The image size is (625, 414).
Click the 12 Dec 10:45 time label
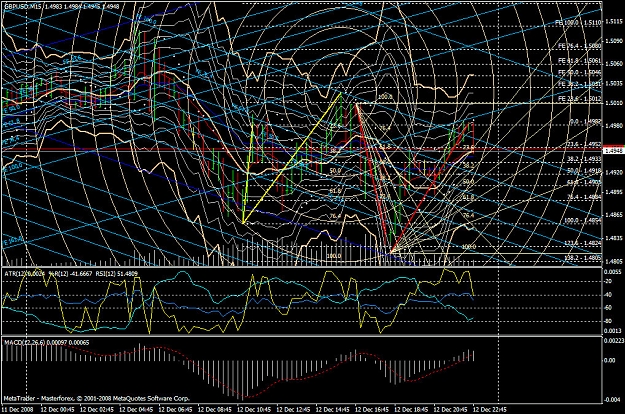tap(254, 410)
